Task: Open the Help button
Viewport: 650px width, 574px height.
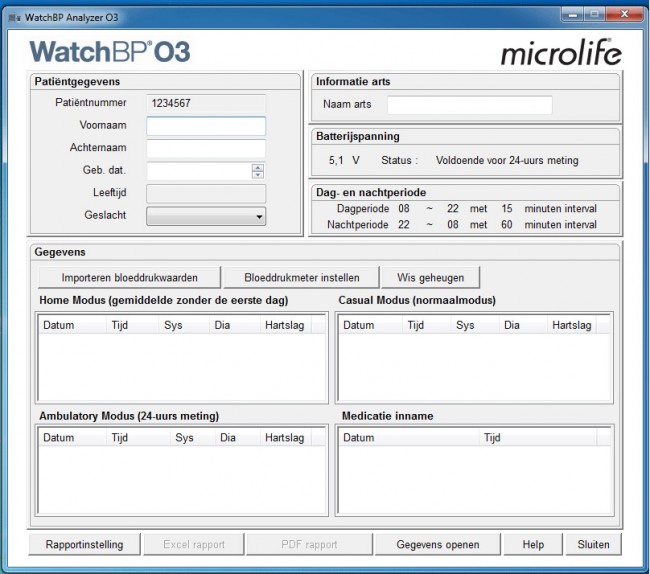Action: [x=533, y=545]
